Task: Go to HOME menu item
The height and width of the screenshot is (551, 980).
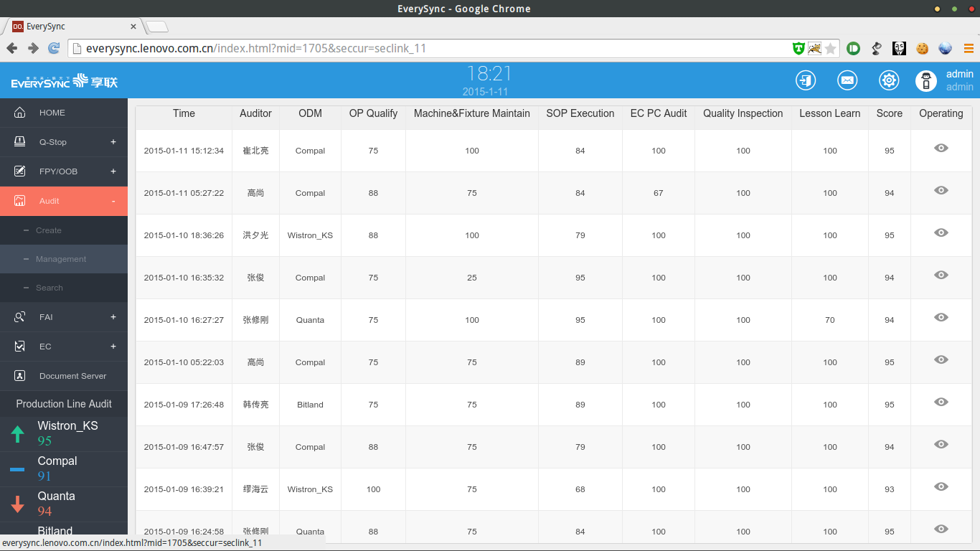Action: [x=64, y=113]
